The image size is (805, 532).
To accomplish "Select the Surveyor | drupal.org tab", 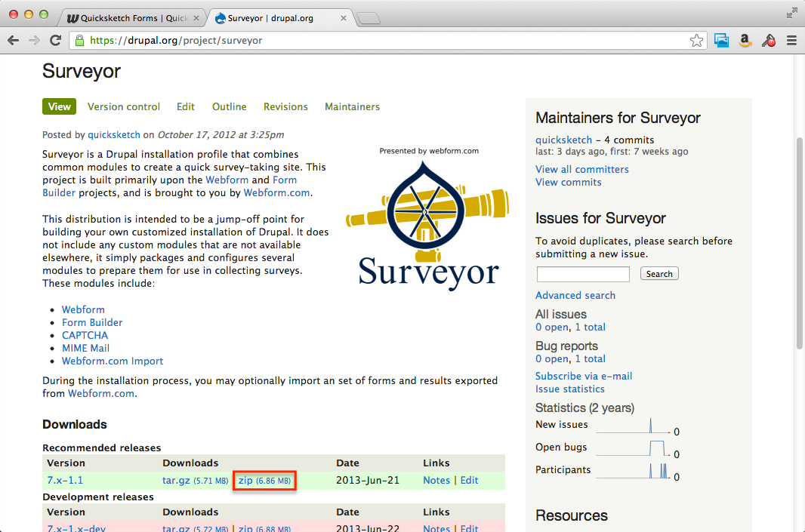I will tap(280, 18).
